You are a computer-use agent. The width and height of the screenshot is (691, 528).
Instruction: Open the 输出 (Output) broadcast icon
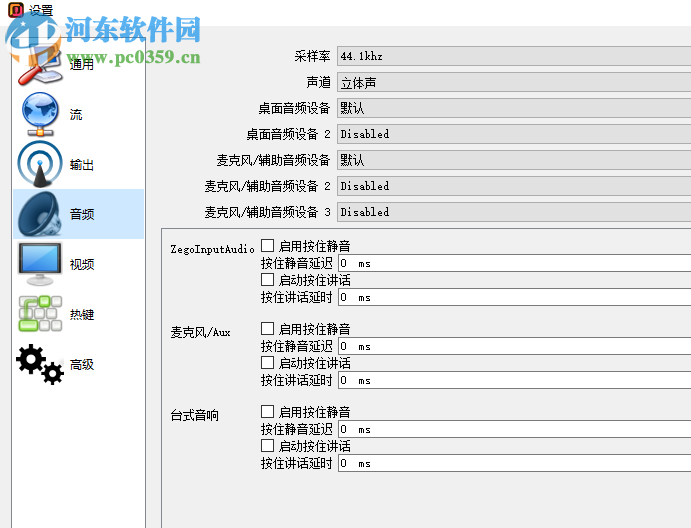click(40, 164)
